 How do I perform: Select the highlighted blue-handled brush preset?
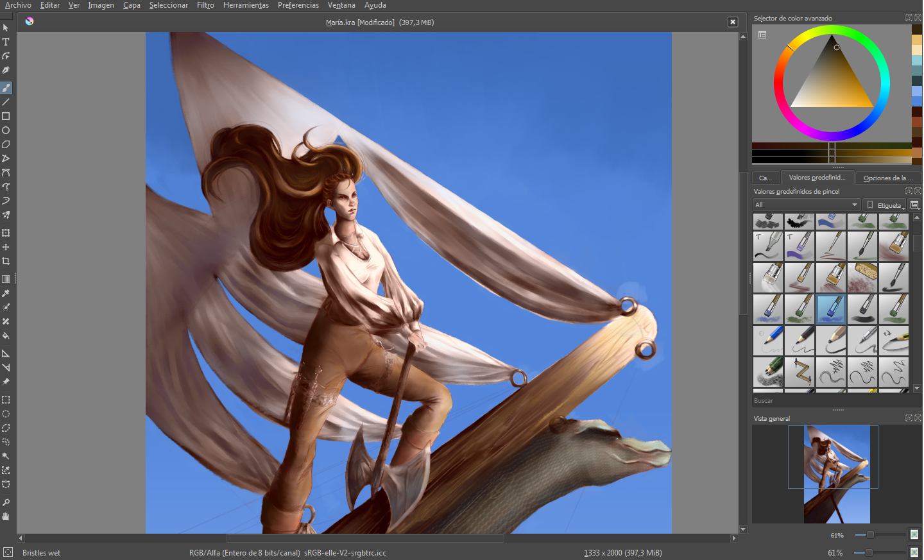(831, 309)
